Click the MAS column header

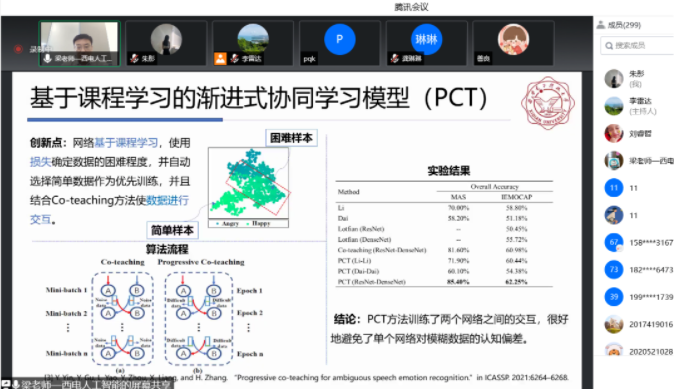(458, 197)
